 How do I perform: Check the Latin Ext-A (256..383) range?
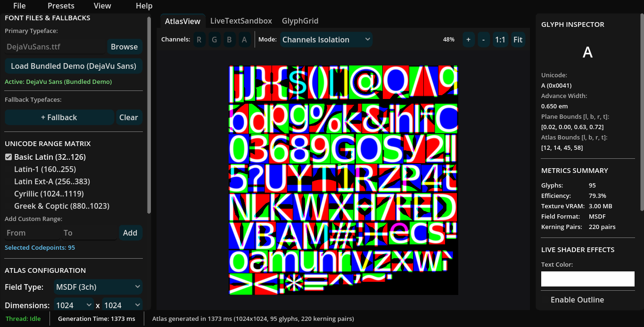[52, 181]
